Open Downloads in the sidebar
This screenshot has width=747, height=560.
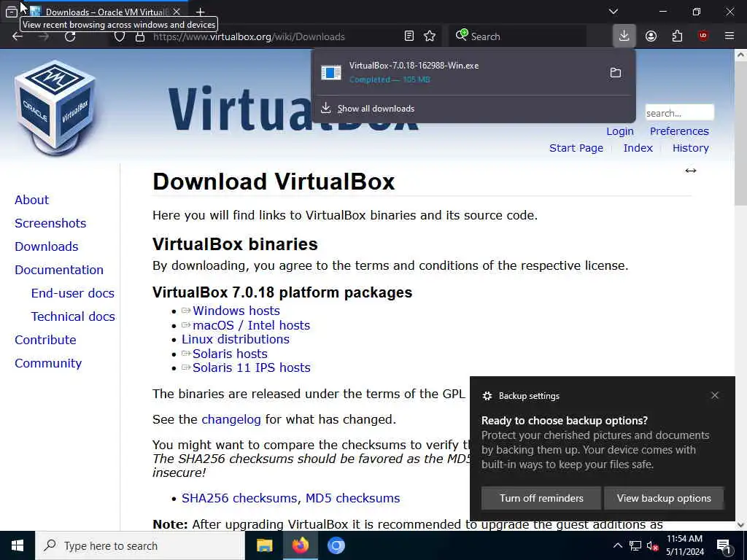click(46, 246)
